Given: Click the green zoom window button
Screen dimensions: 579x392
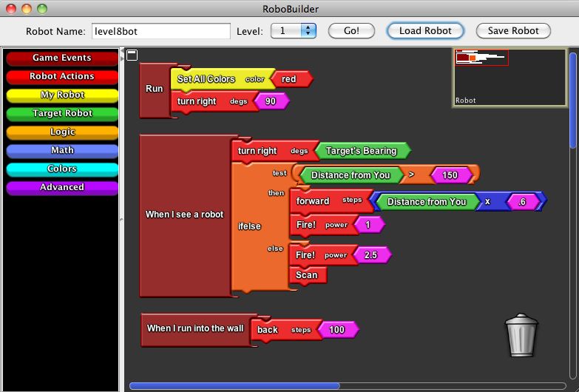Looking at the screenshot, I should [x=42, y=8].
